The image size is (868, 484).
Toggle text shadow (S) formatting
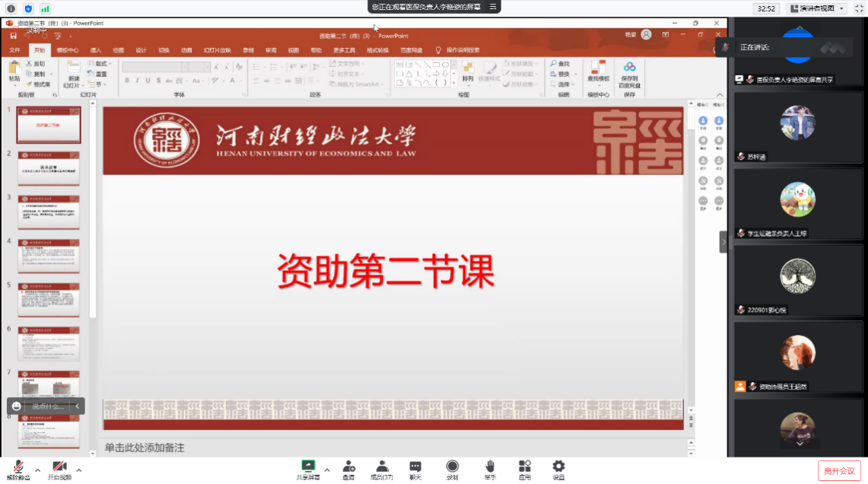(158, 81)
